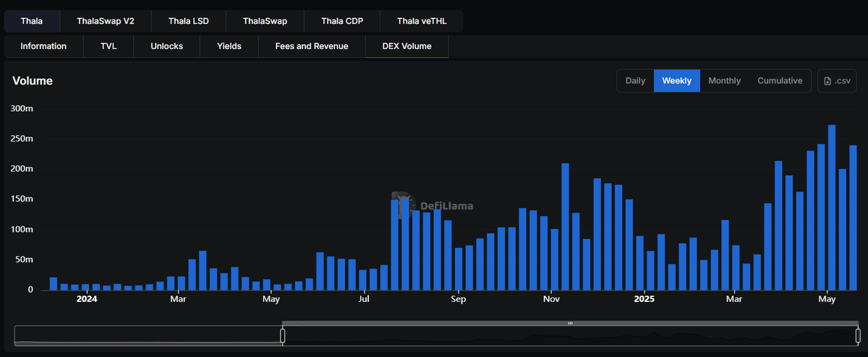This screenshot has height=357, width=868.
Task: Click the 200m y-axis label
Action: [x=22, y=169]
